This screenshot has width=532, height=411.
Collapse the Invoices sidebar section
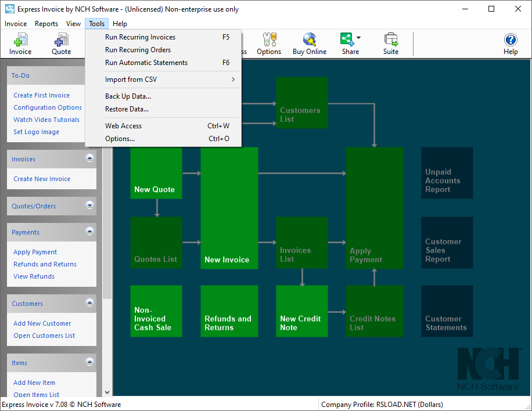tap(89, 158)
